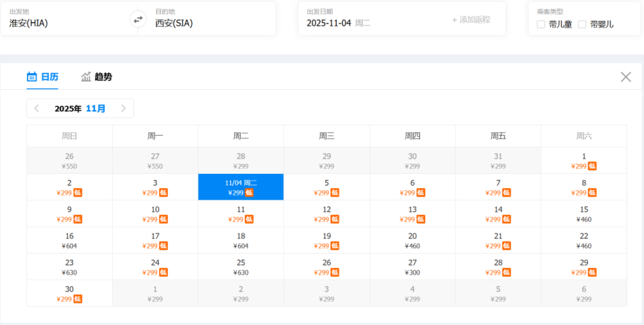The image size is (644, 325).
Task: Enable the 带儿童 checkbox
Action: [541, 24]
